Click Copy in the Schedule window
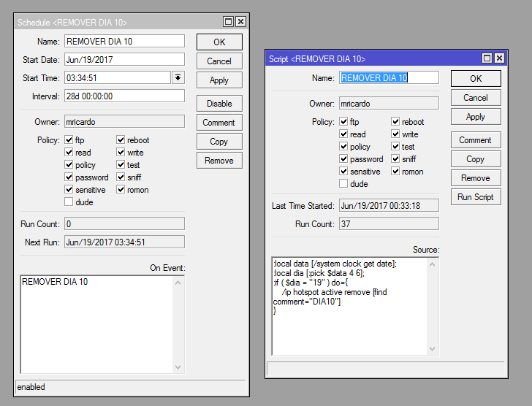Viewport: 532px width, 406px height. [x=219, y=142]
